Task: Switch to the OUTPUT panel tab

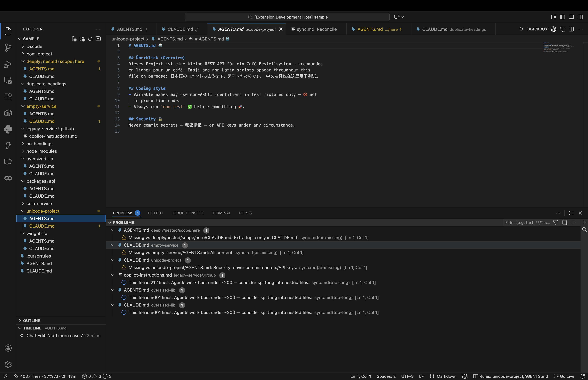Action: tap(156, 213)
